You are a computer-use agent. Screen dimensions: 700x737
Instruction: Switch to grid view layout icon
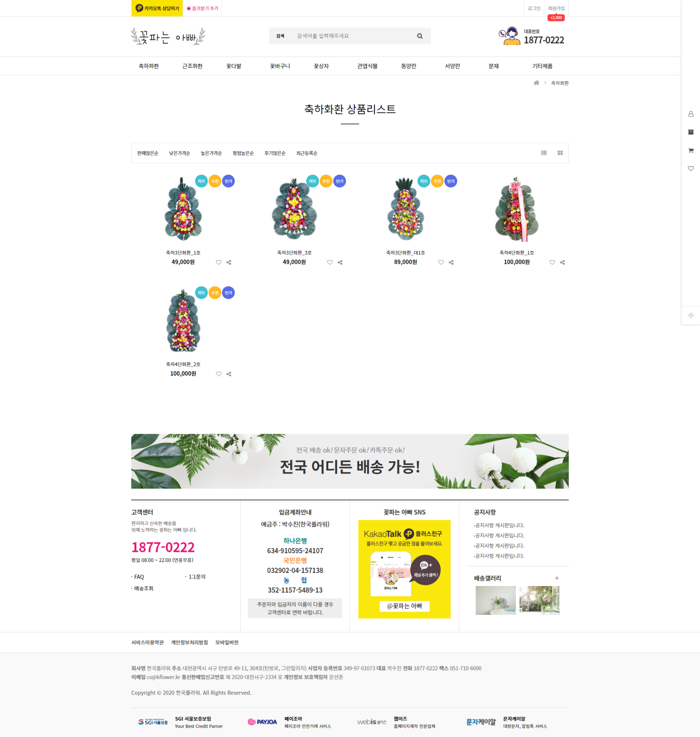point(560,153)
